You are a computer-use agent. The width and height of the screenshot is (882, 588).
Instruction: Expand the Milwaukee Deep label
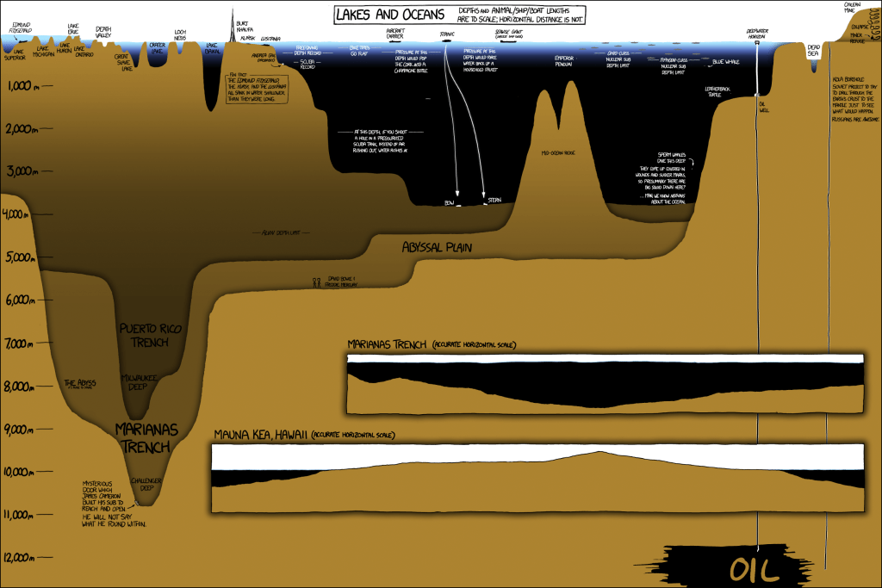click(x=139, y=381)
